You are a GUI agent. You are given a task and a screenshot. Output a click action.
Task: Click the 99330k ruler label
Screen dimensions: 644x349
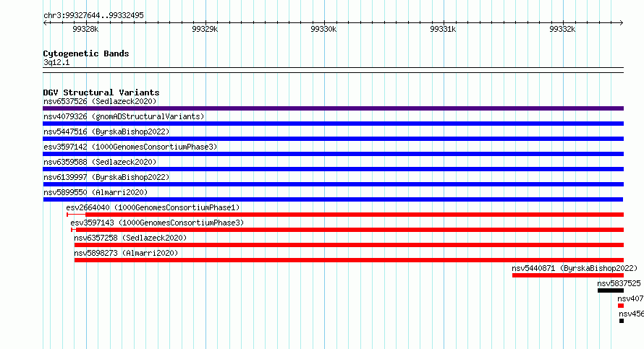(x=323, y=29)
